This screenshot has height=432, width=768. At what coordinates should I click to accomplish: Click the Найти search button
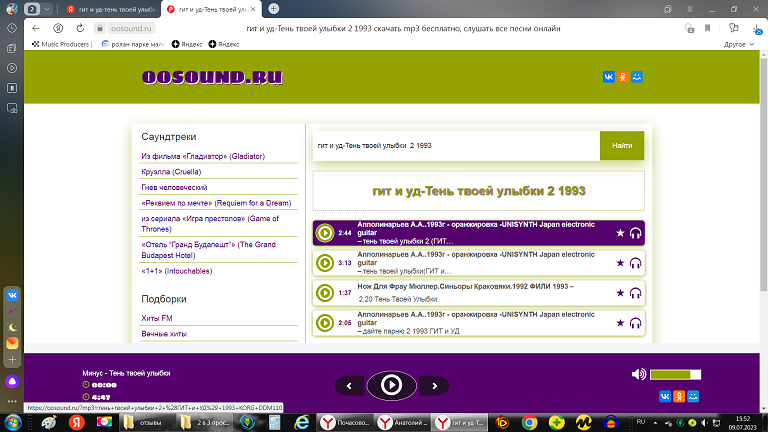pos(622,145)
